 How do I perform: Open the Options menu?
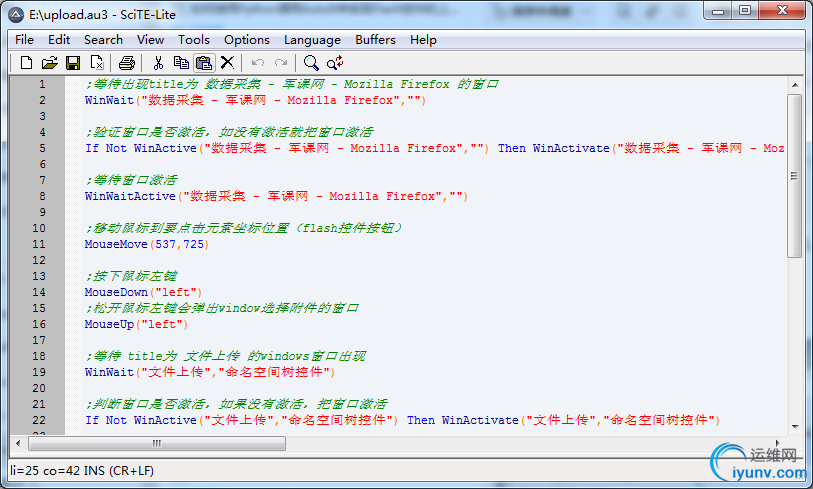(247, 40)
